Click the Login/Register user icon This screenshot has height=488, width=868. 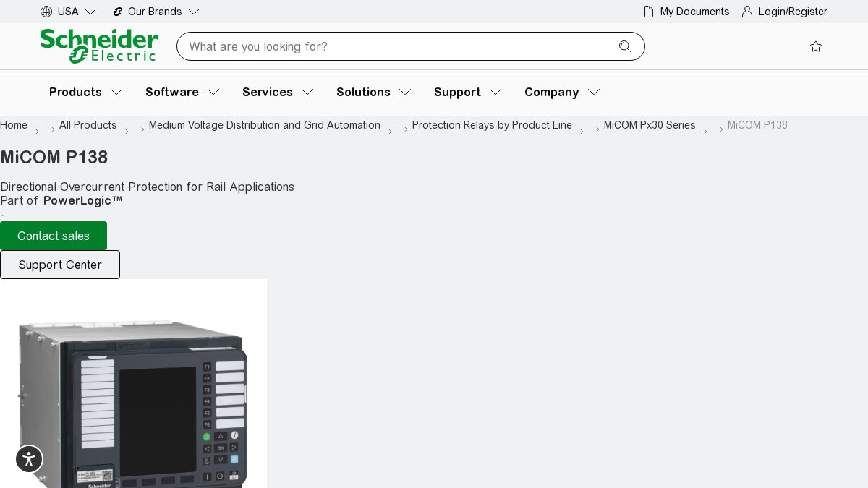coord(747,12)
